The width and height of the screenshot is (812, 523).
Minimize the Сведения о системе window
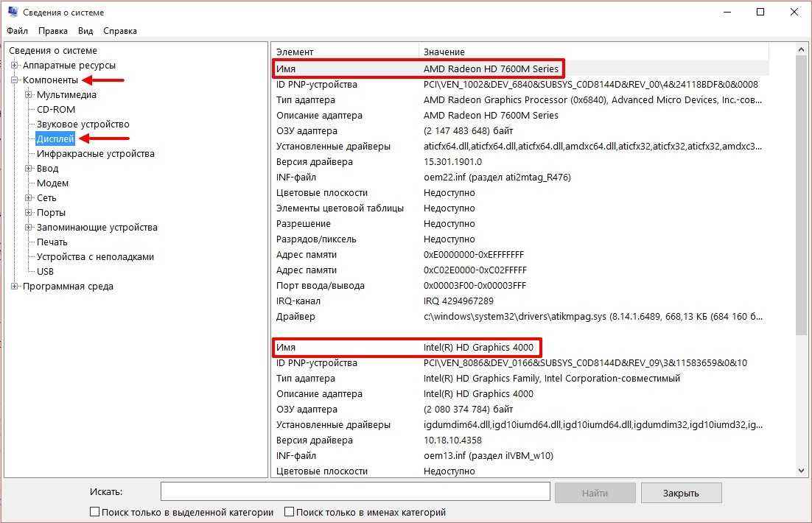pyautogui.click(x=727, y=12)
